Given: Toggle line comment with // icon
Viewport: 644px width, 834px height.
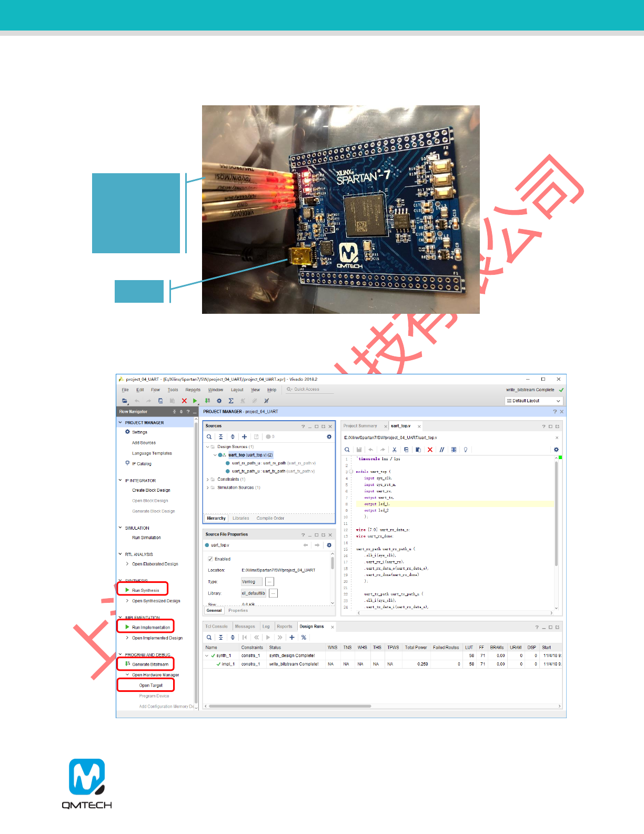Looking at the screenshot, I should pyautogui.click(x=442, y=450).
